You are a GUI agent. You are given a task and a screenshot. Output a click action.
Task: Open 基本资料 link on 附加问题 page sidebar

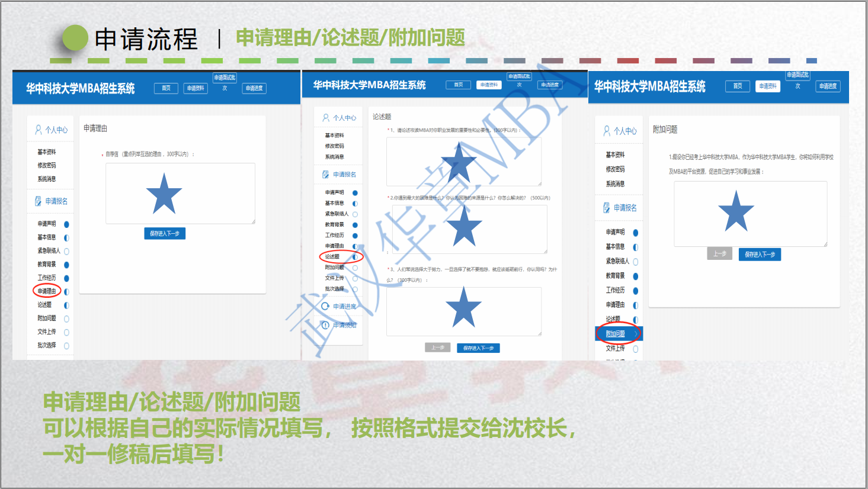(x=615, y=155)
